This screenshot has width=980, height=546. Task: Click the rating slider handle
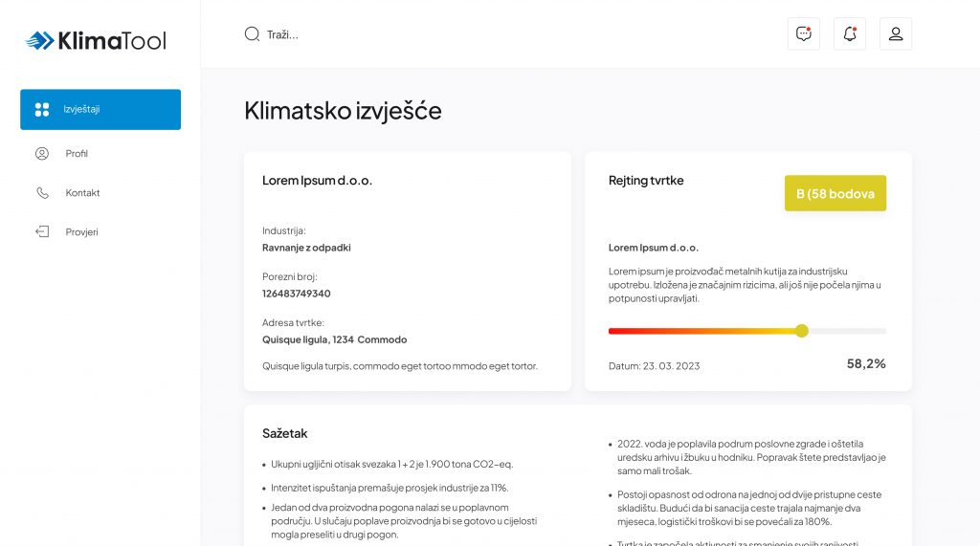pyautogui.click(x=802, y=331)
